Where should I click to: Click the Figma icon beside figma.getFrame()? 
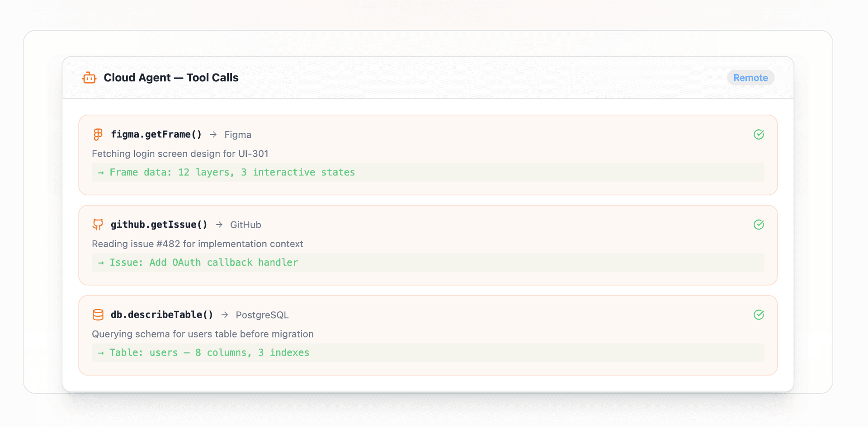pos(98,134)
